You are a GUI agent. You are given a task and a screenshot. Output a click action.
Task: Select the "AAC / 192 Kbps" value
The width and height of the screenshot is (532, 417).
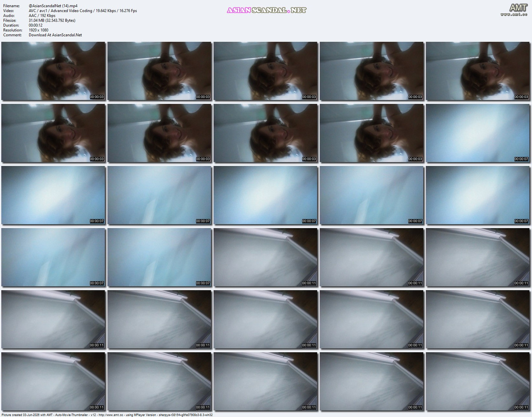[42, 15]
